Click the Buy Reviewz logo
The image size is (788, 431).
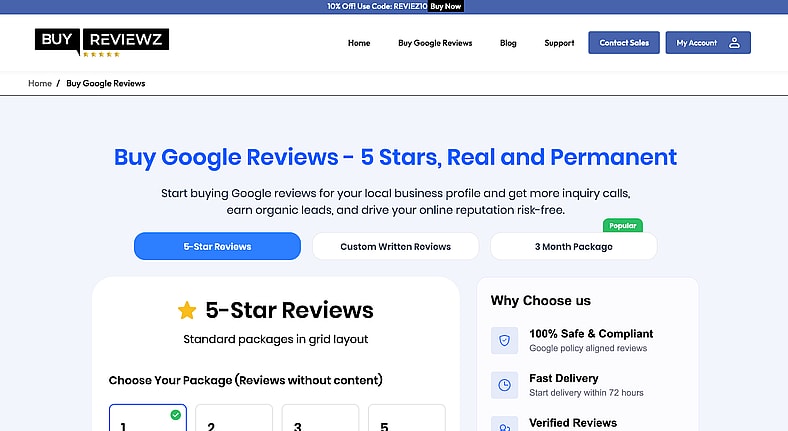(102, 42)
